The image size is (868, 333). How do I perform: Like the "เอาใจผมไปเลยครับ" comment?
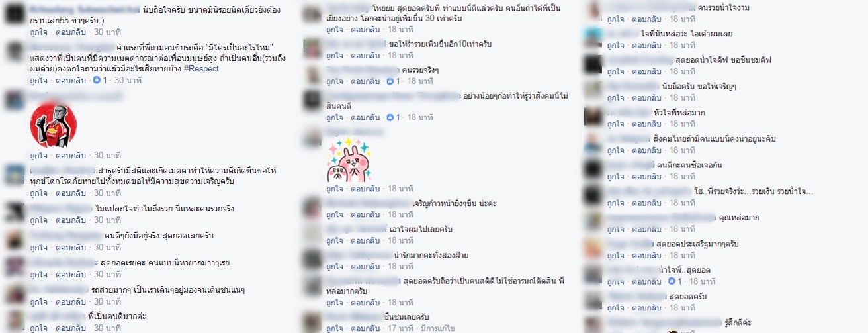tap(335, 241)
